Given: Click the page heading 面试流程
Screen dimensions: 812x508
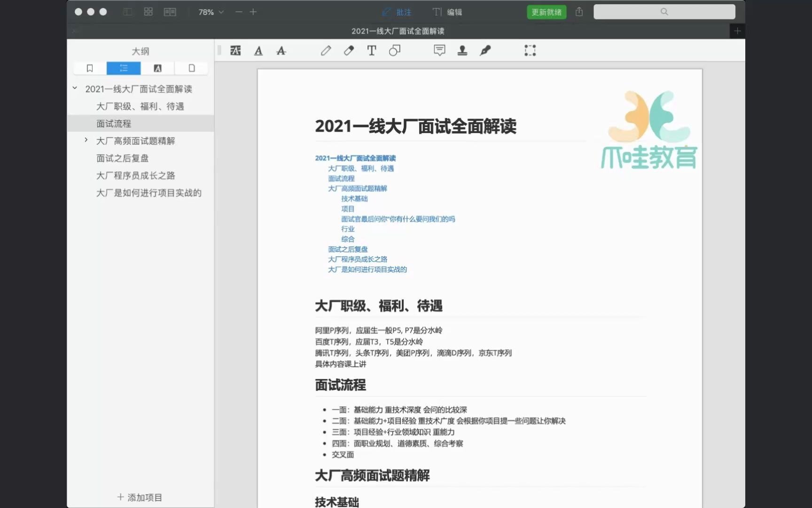Looking at the screenshot, I should (x=340, y=385).
